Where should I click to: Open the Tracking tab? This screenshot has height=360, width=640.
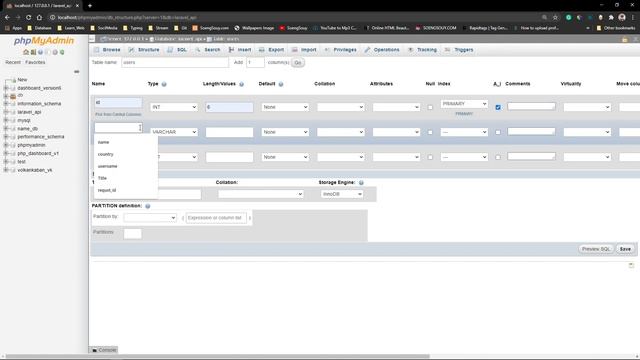click(422, 50)
